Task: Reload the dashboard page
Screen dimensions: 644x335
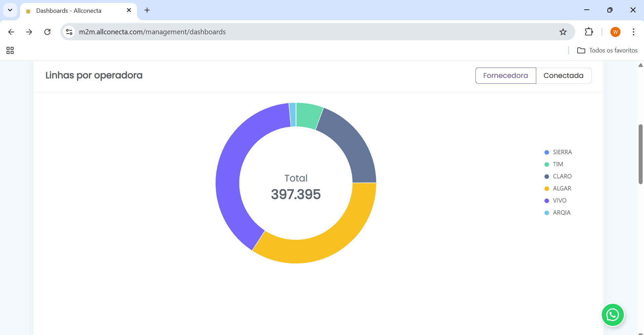Action: click(47, 32)
